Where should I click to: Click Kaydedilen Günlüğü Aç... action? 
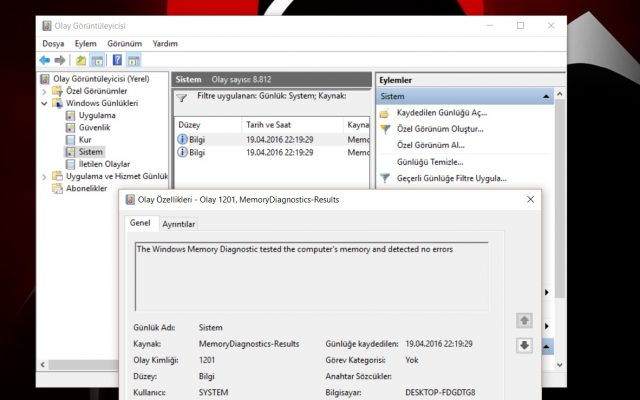(442, 113)
